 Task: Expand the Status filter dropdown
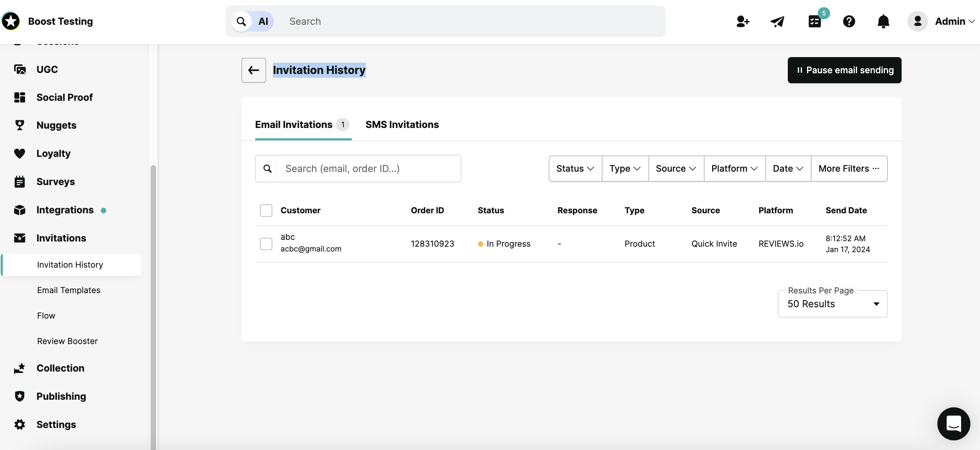(575, 168)
